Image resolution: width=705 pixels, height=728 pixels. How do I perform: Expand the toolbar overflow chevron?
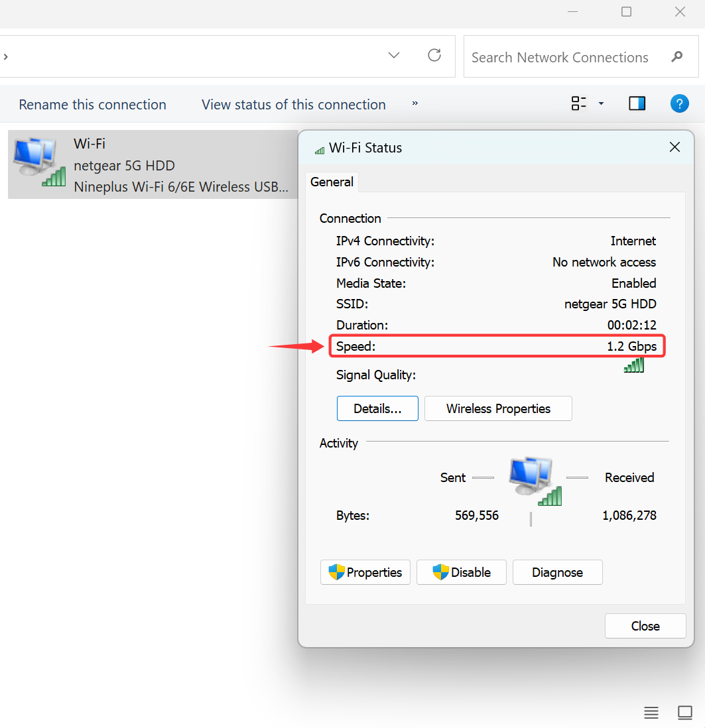[415, 103]
